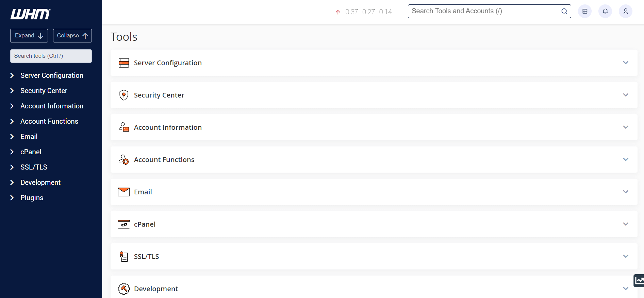Open the statistics chart icon at right edge
This screenshot has height=298, width=644.
tap(639, 281)
